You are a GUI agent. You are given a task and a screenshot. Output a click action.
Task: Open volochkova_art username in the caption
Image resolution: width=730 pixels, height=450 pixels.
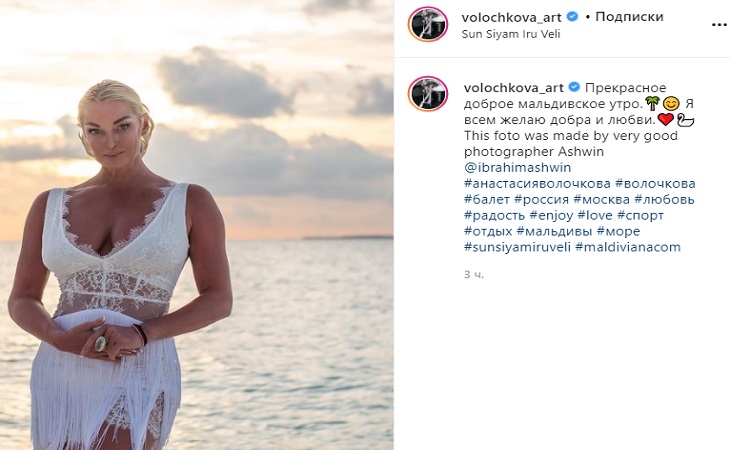pyautogui.click(x=512, y=87)
